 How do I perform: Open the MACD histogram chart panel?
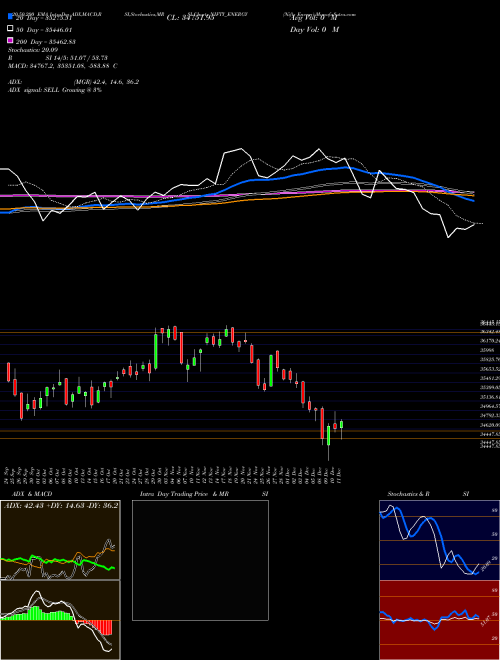point(60,620)
